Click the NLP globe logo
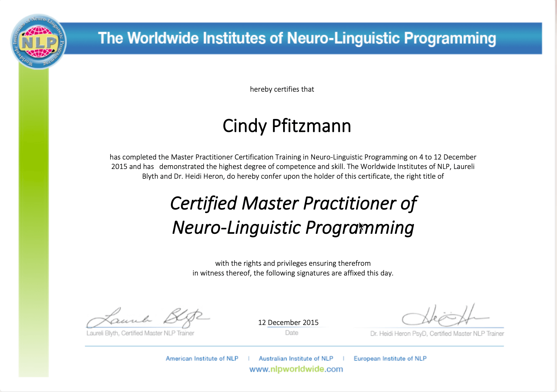This screenshot has width=557, height=392. [x=39, y=42]
